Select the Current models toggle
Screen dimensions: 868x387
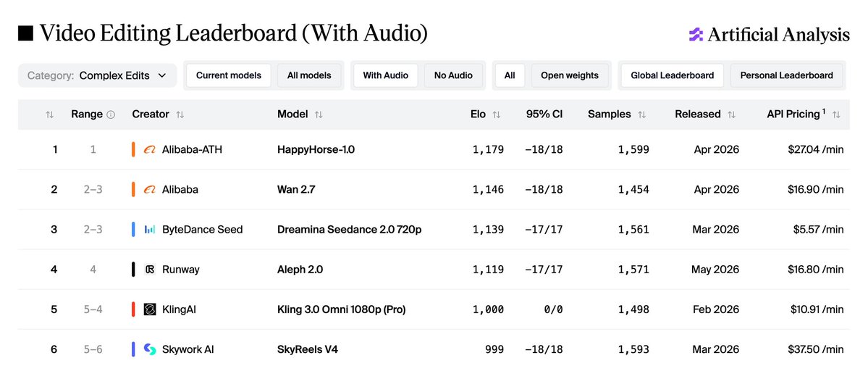pos(229,75)
